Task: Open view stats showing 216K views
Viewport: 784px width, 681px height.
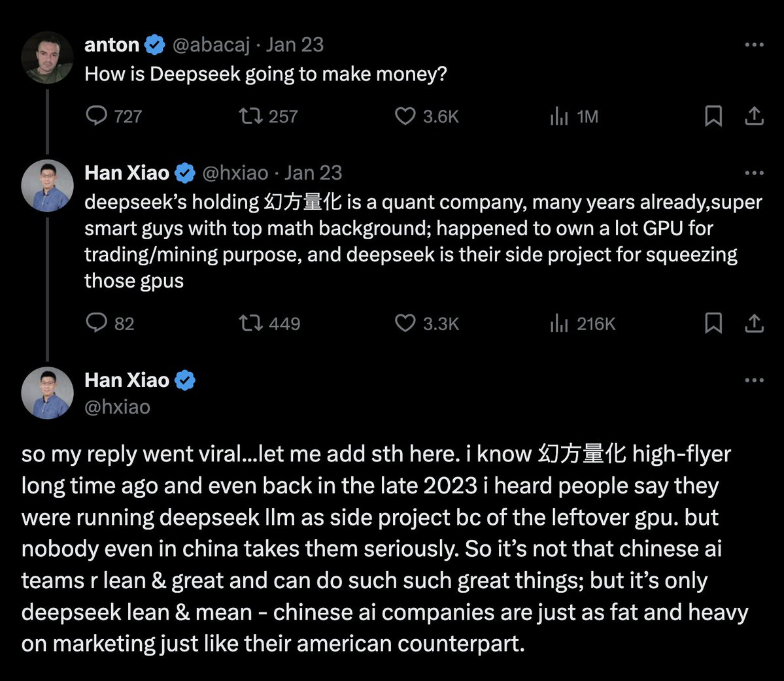Action: [559, 324]
